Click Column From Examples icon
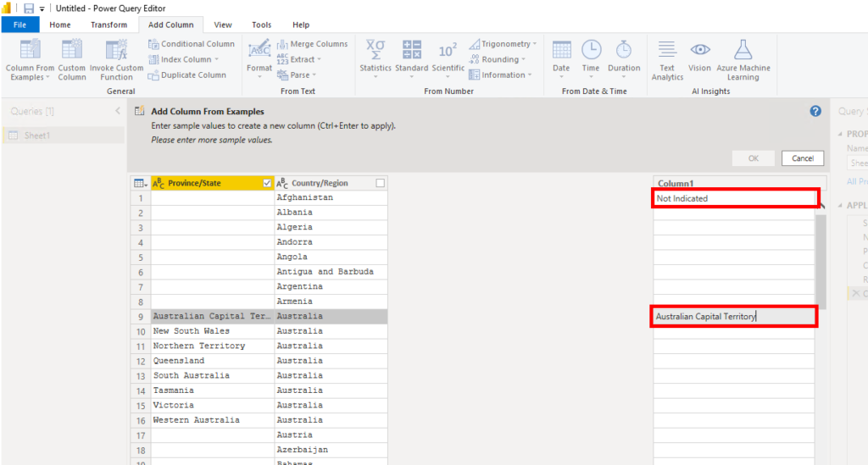Viewport: 868px width, 465px height. [30, 50]
